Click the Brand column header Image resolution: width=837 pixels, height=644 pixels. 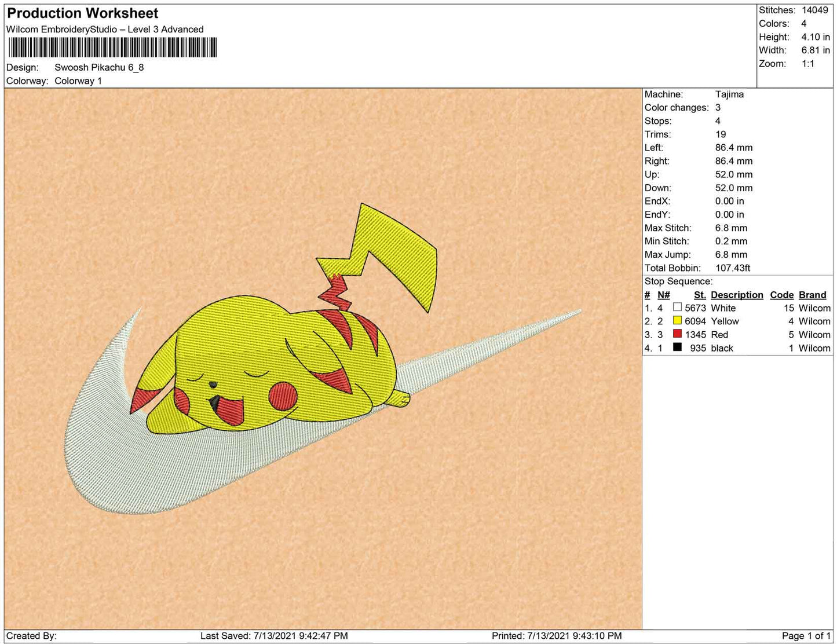click(812, 295)
